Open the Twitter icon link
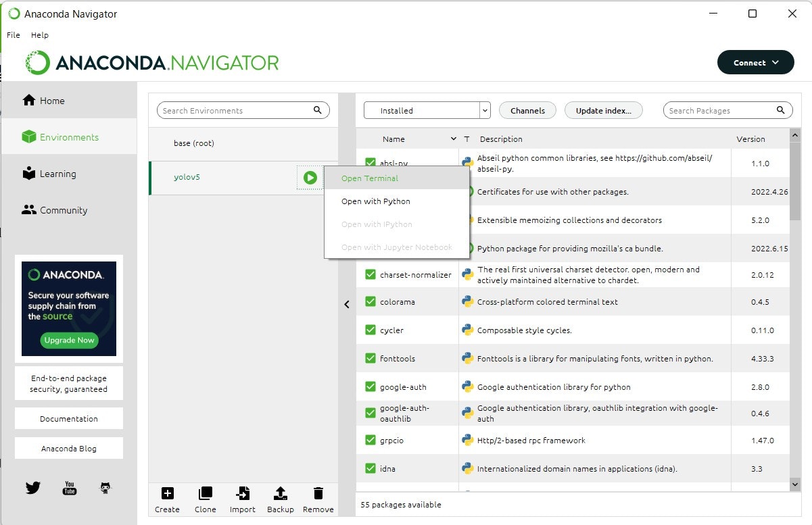This screenshot has width=812, height=525. [33, 487]
